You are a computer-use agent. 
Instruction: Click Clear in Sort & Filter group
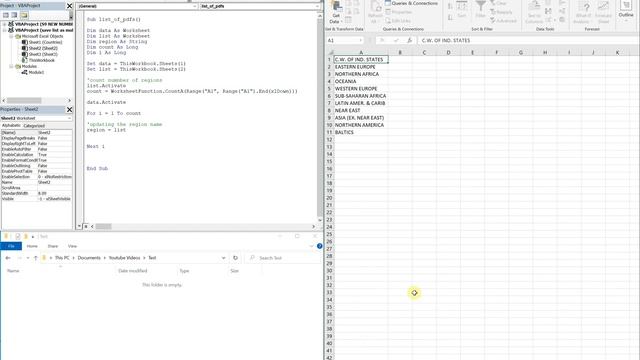[x=498, y=3]
